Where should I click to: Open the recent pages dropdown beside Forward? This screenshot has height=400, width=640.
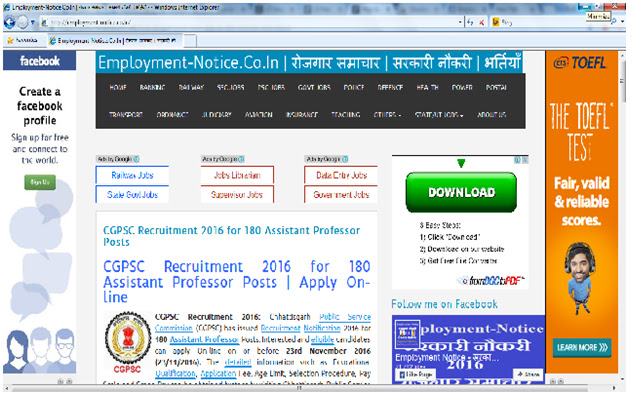pos(33,22)
